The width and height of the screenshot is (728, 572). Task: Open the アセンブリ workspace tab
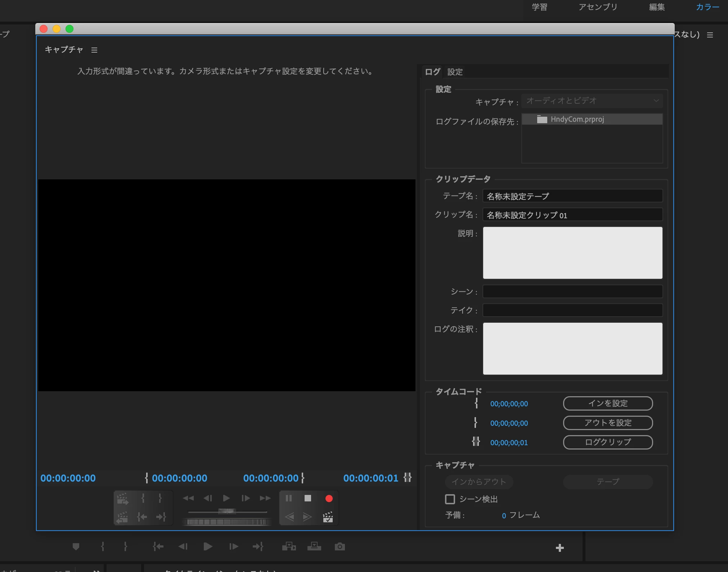598,7
